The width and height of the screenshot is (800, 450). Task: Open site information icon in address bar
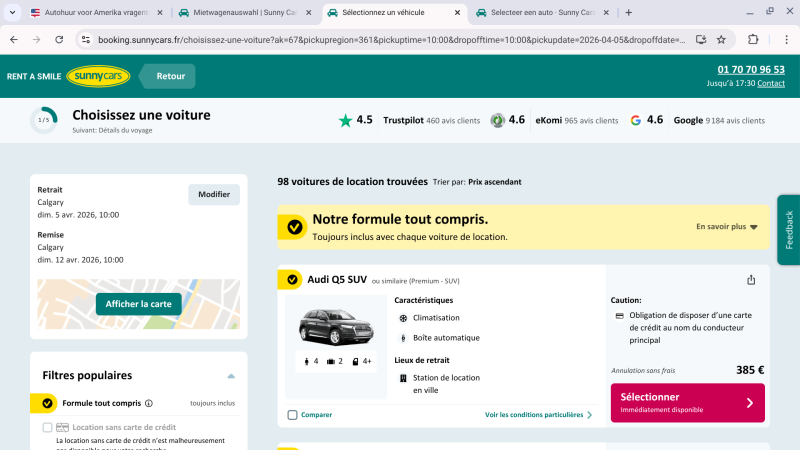point(86,39)
